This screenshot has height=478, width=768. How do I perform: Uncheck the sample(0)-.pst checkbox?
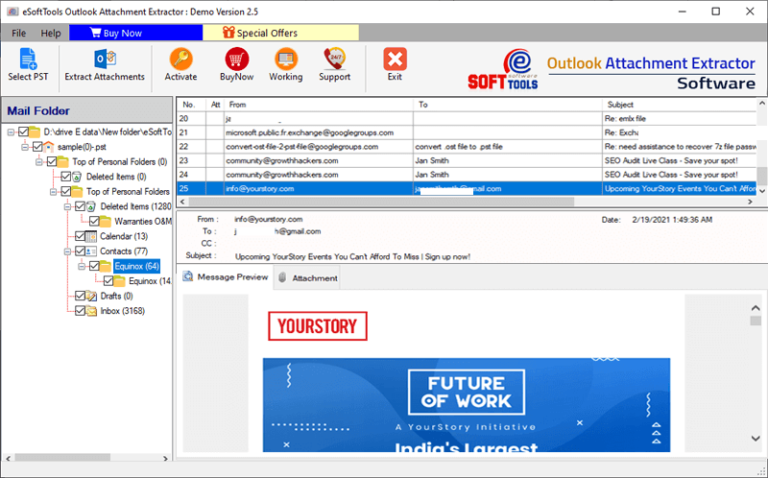tap(37, 146)
